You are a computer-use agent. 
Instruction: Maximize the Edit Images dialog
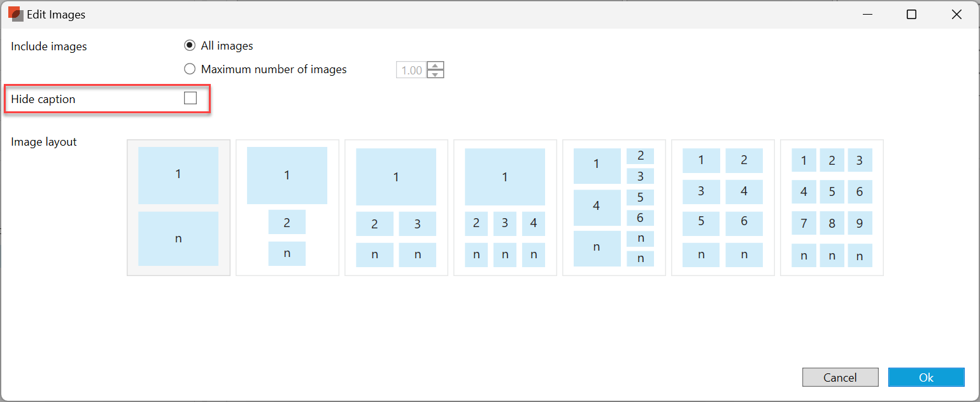[911, 15]
